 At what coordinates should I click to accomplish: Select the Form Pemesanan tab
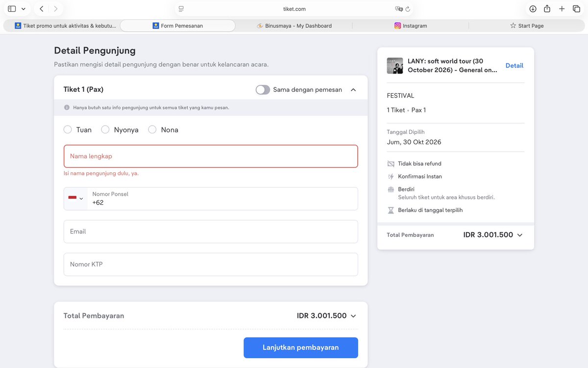point(177,26)
